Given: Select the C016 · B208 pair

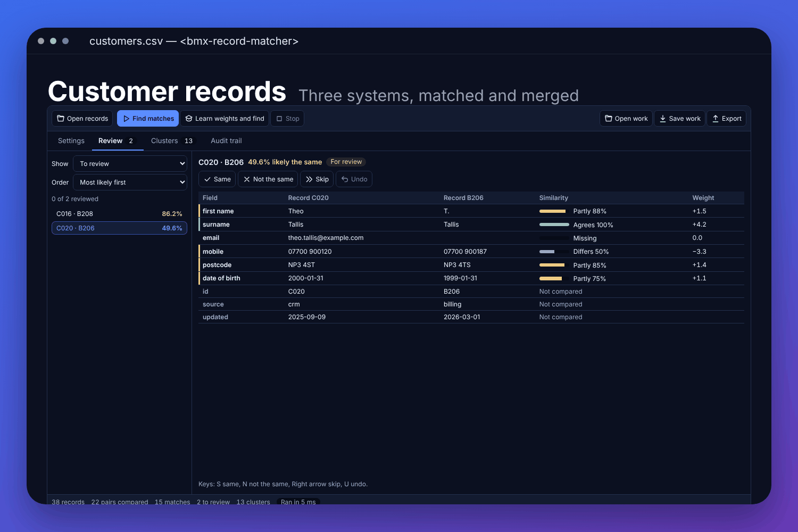Looking at the screenshot, I should [119, 214].
